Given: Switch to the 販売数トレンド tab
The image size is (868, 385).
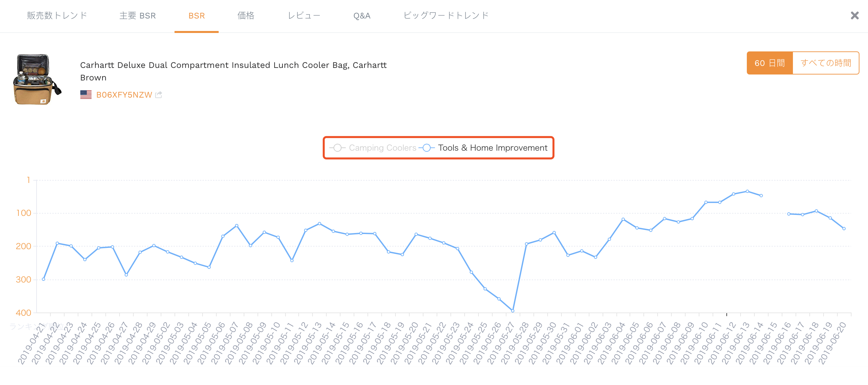Looking at the screenshot, I should click(57, 15).
